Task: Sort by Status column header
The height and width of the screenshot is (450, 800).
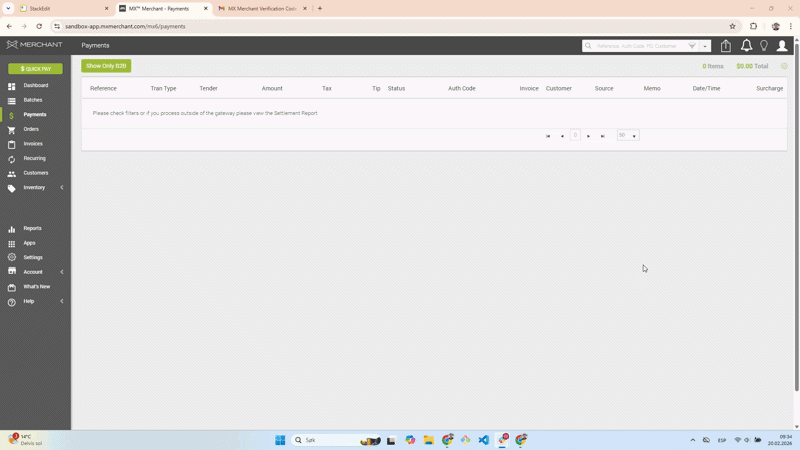Action: click(x=396, y=88)
